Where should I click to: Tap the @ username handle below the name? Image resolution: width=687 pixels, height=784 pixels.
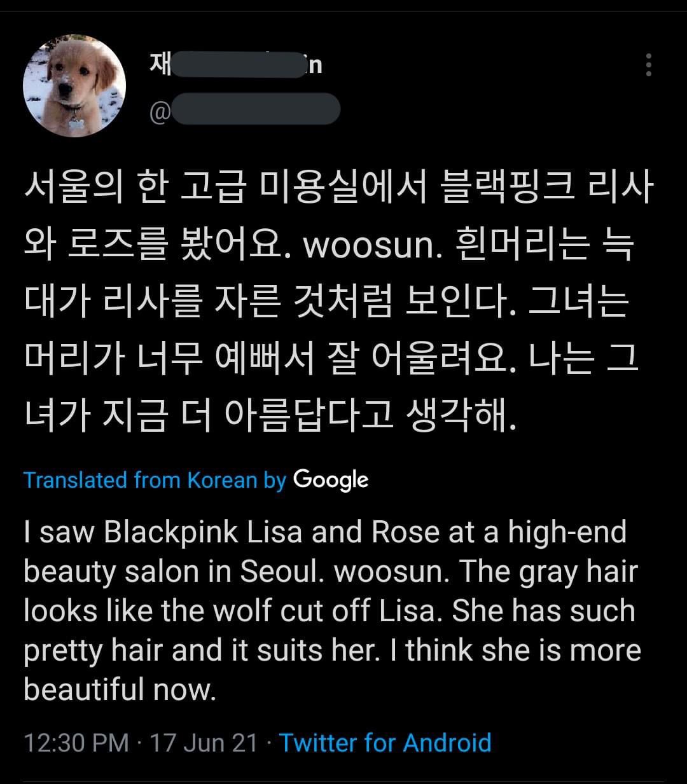(x=244, y=109)
